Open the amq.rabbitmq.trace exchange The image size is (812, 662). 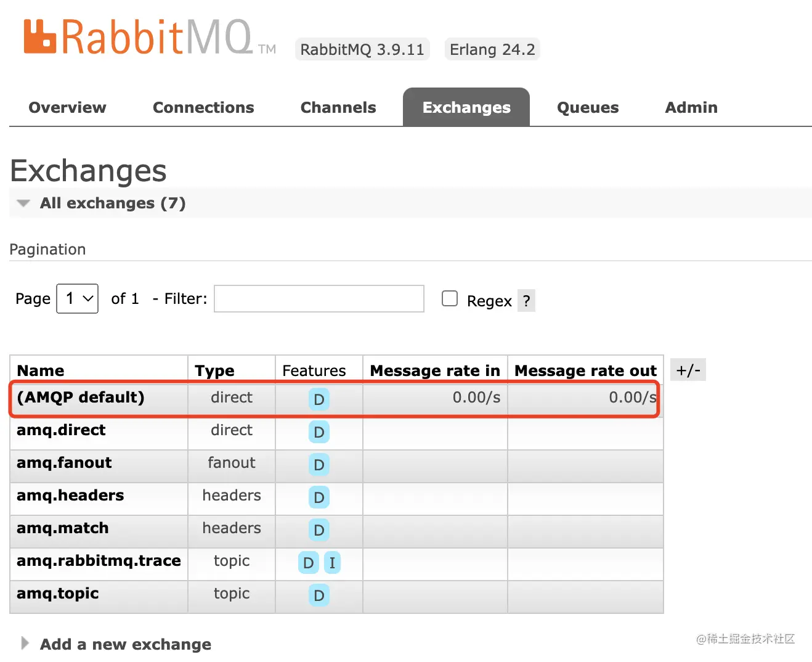tap(99, 560)
